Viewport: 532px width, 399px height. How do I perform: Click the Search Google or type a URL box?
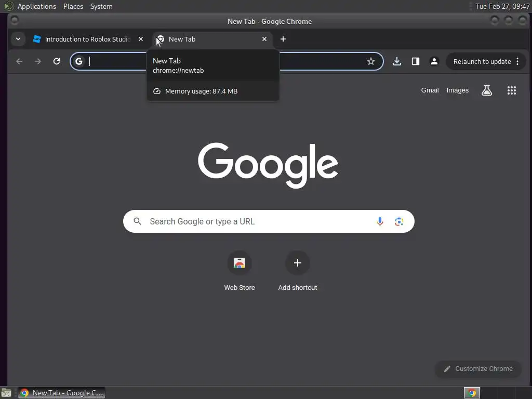[269, 221]
